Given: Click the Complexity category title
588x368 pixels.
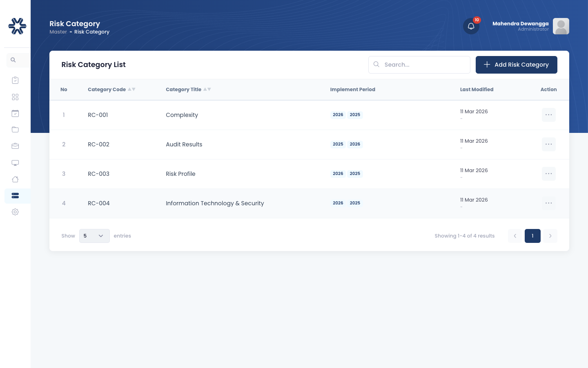Looking at the screenshot, I should click(182, 115).
